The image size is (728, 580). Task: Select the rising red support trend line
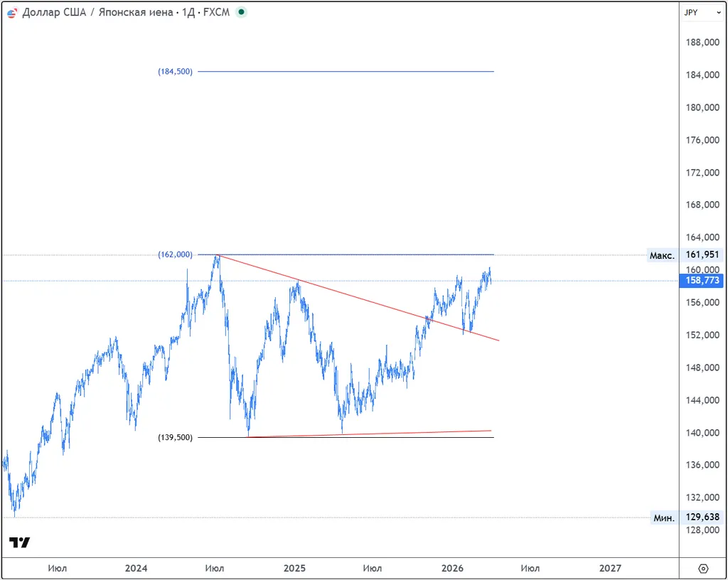pos(370,434)
